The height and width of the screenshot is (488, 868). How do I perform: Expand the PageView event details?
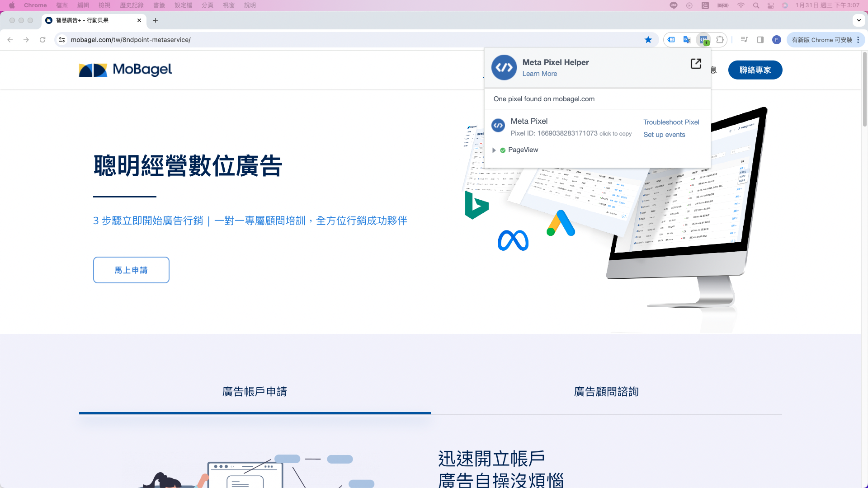(494, 150)
